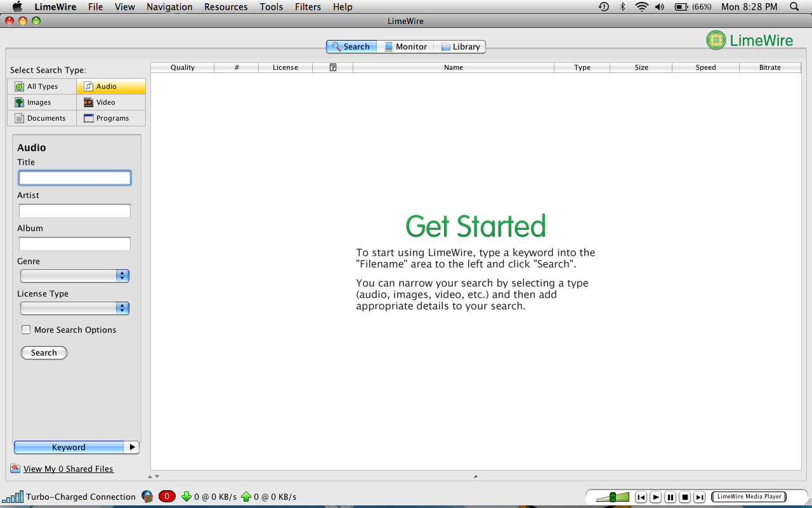
Task: Open the LimeWire application menu
Action: tap(56, 7)
